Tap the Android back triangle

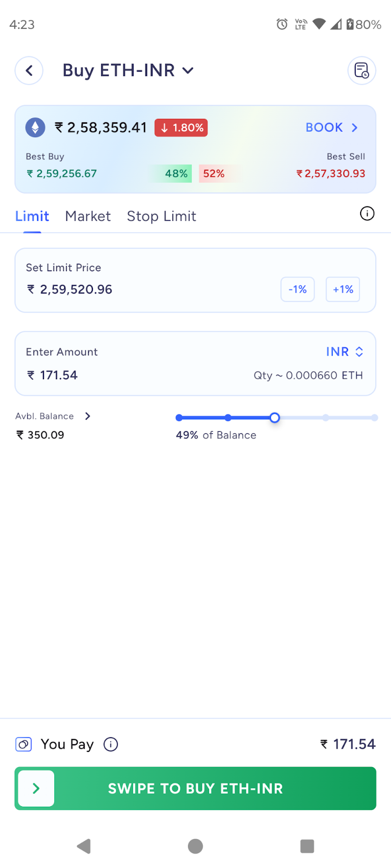pyautogui.click(x=84, y=846)
